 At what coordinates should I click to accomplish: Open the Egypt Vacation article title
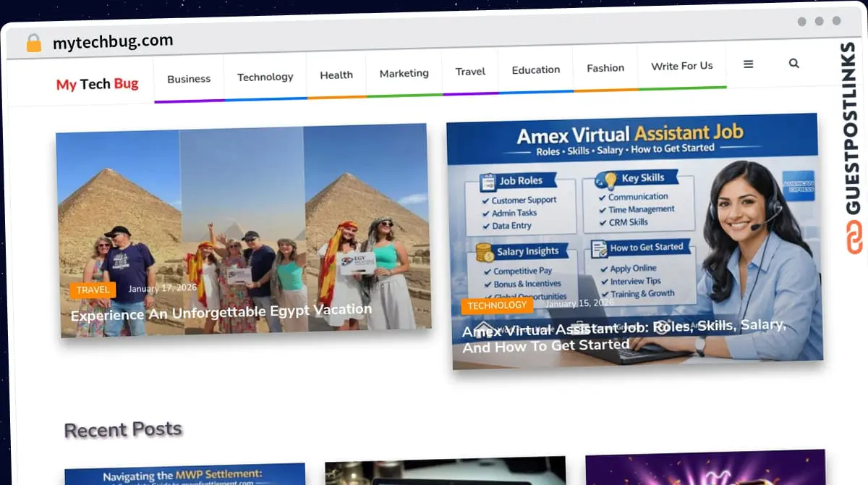point(221,312)
